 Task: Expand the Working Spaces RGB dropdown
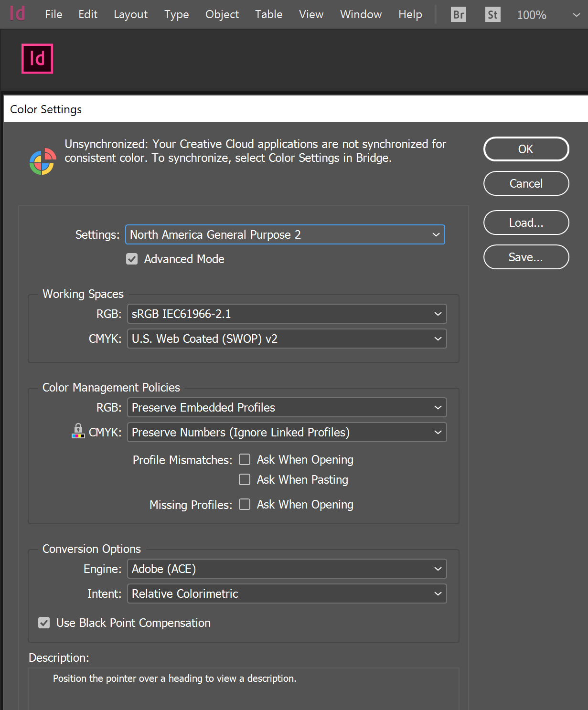coord(287,314)
